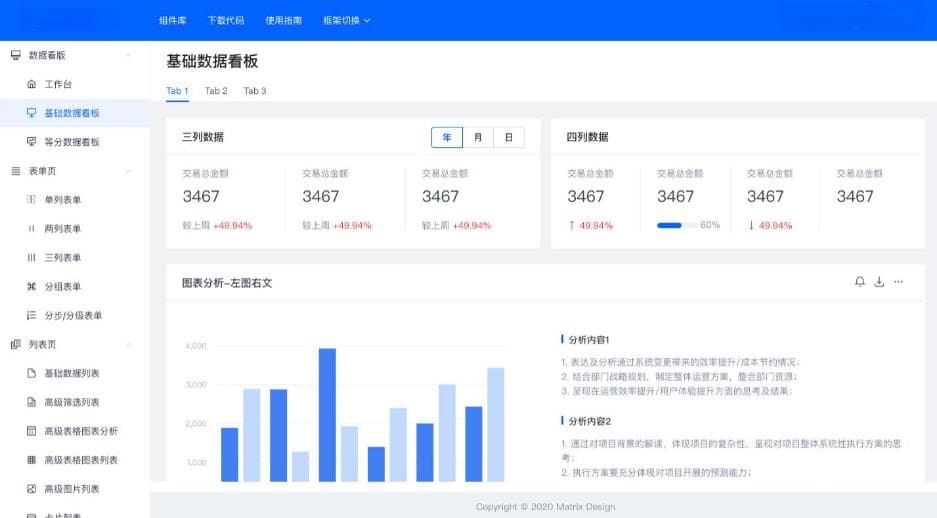The width and height of the screenshot is (937, 518).
Task: Click the 分组表单 command icon
Action: 32,286
